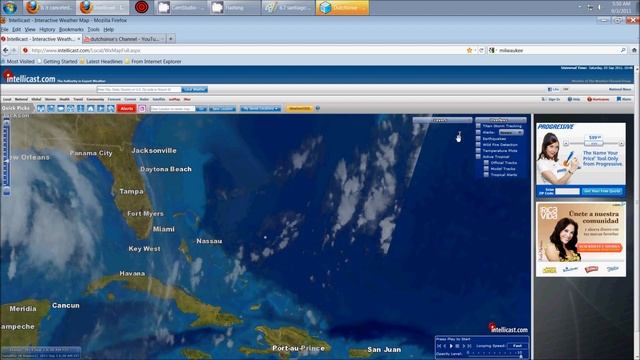Viewport: 640px width, 360px height.
Task: Click the Get Weather button
Action: click(195, 89)
